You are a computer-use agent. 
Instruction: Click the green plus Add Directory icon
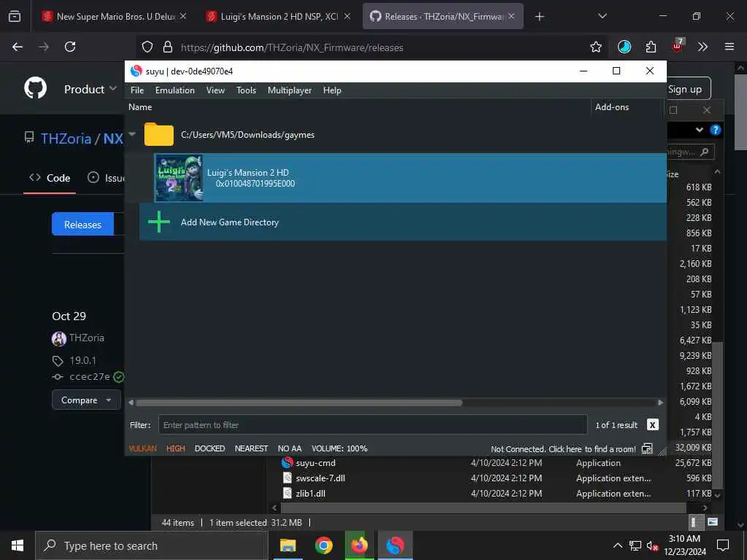click(158, 222)
